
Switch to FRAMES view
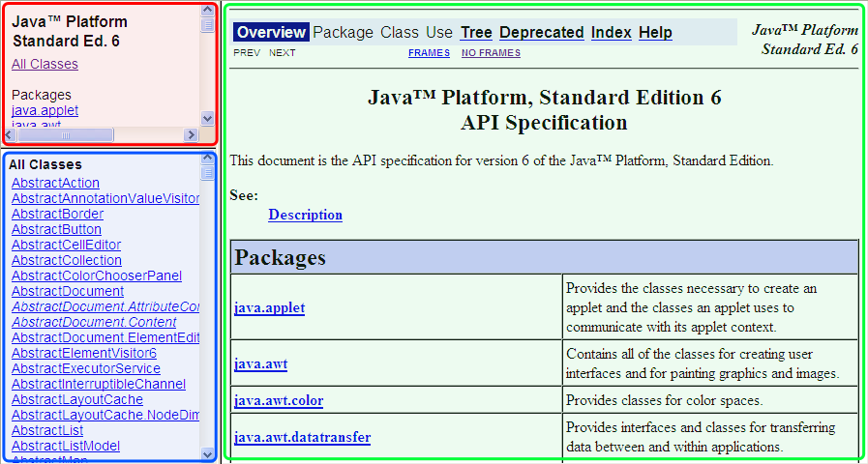tap(429, 53)
